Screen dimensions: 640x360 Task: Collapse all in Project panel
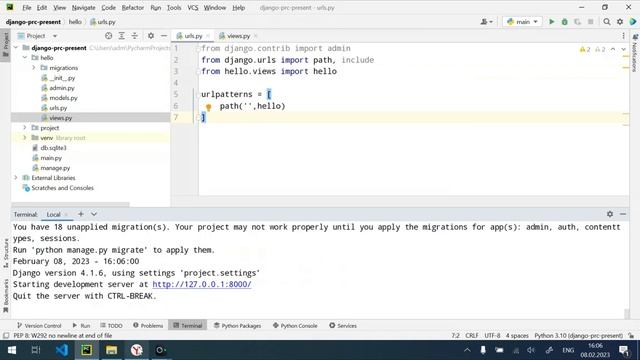(x=135, y=36)
